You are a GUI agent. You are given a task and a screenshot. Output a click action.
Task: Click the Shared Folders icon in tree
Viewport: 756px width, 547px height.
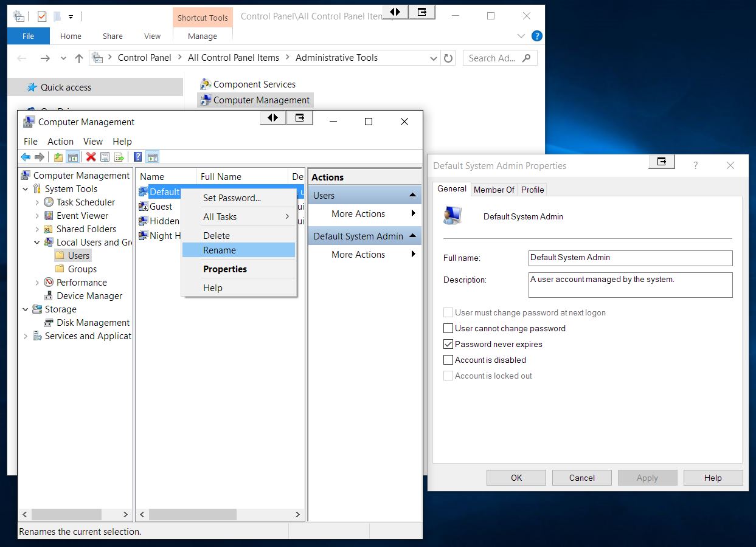pos(49,229)
